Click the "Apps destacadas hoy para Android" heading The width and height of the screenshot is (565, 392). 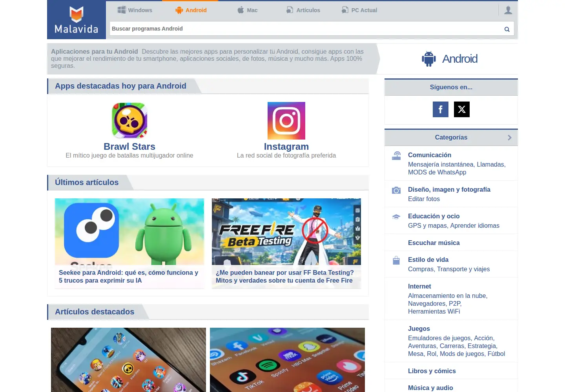click(x=120, y=86)
